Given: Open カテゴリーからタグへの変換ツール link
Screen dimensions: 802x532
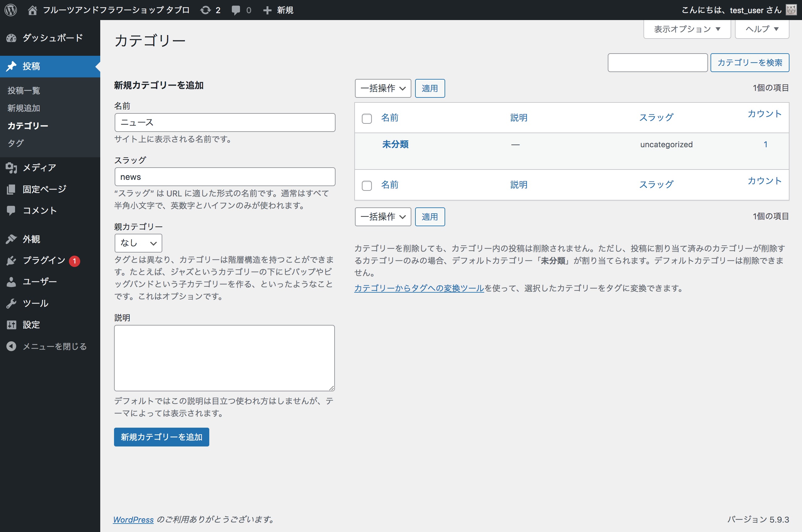Looking at the screenshot, I should [x=419, y=288].
